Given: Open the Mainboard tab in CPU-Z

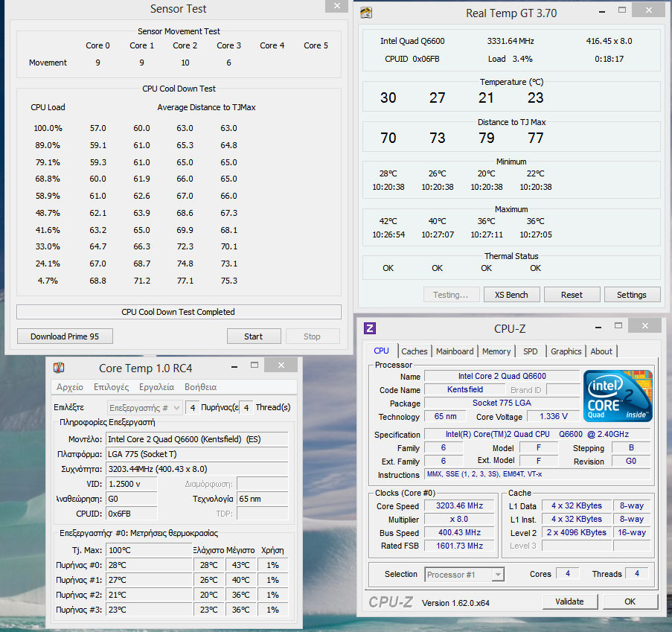Looking at the screenshot, I should pos(455,351).
